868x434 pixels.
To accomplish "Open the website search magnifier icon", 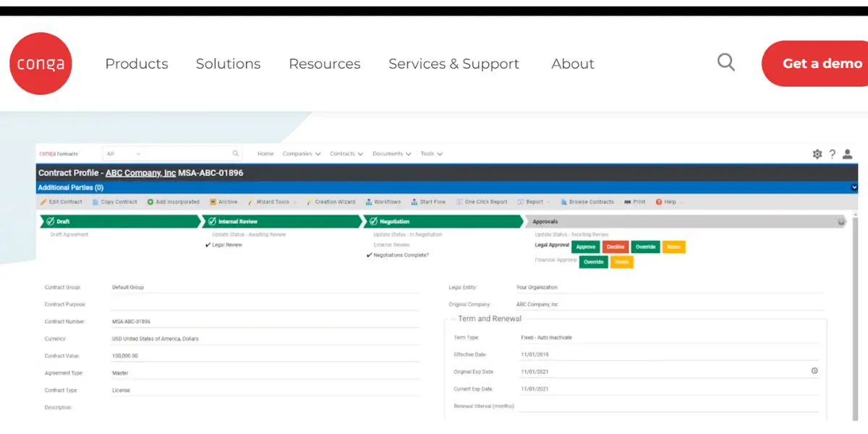I will coord(726,62).
